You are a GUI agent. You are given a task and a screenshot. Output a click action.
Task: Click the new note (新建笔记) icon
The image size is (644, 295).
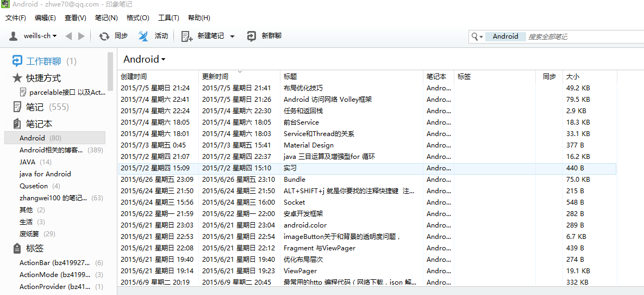point(187,36)
